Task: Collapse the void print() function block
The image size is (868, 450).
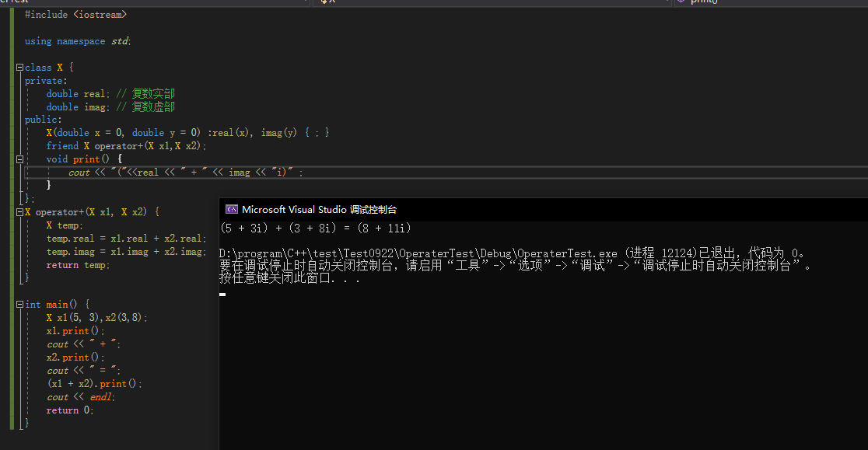Action: 20,159
